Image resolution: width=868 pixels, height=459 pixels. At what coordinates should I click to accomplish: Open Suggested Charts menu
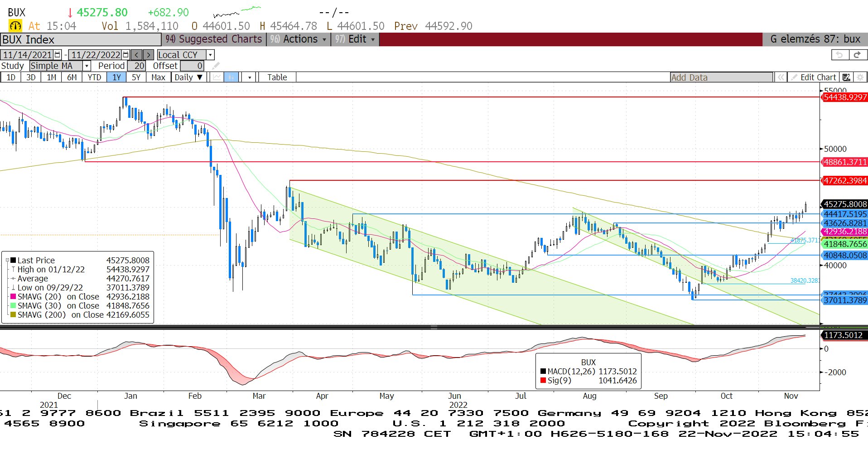[x=214, y=39]
